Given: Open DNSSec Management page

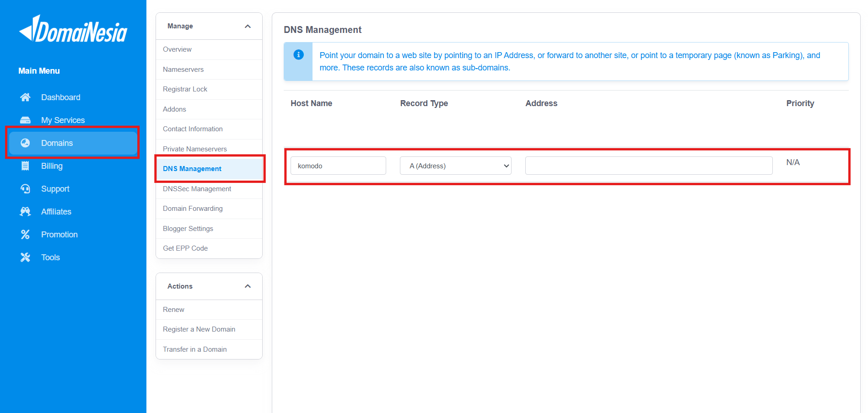Looking at the screenshot, I should [209, 189].
